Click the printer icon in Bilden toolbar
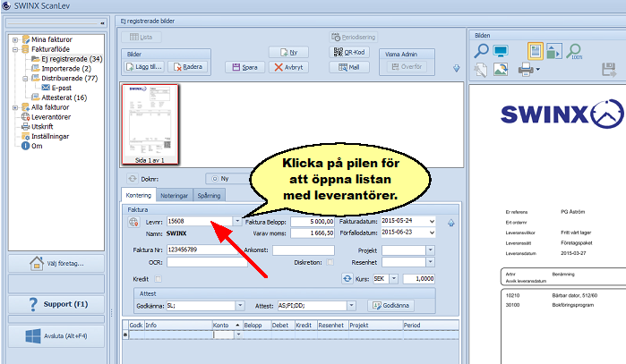 tap(526, 70)
